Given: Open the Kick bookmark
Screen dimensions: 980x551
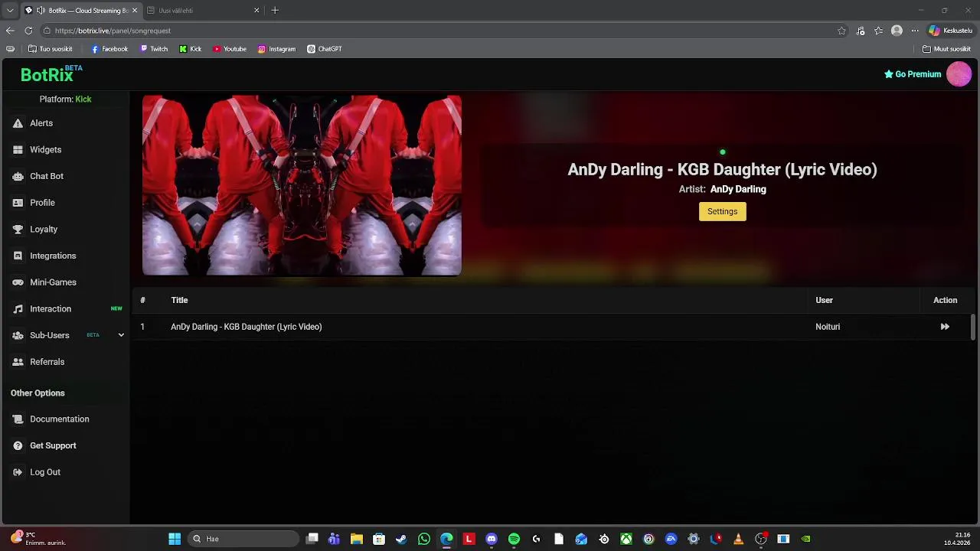Looking at the screenshot, I should pos(191,49).
